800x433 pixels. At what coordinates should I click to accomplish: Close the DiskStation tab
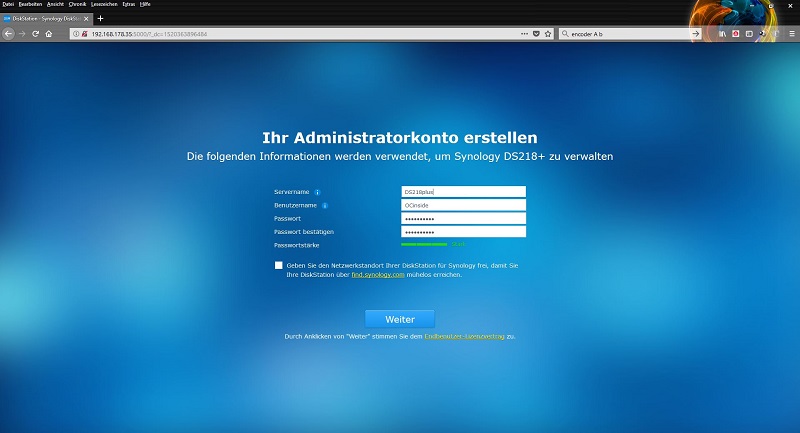(x=86, y=18)
